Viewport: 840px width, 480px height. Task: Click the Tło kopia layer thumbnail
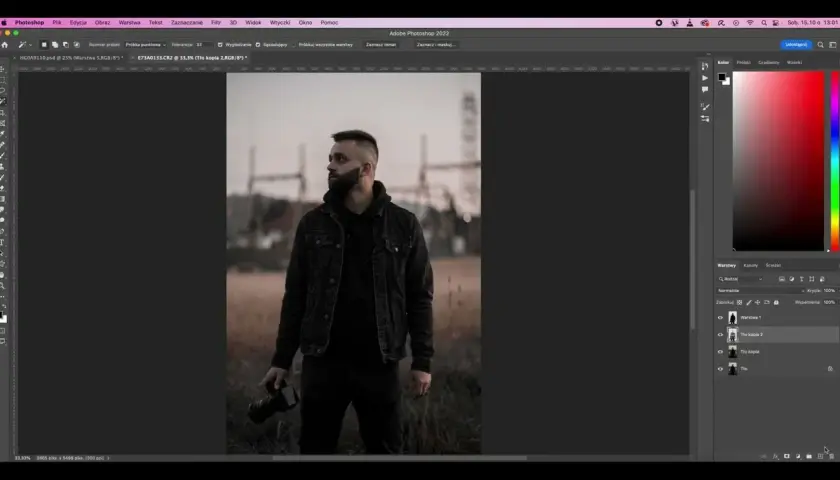click(x=732, y=352)
